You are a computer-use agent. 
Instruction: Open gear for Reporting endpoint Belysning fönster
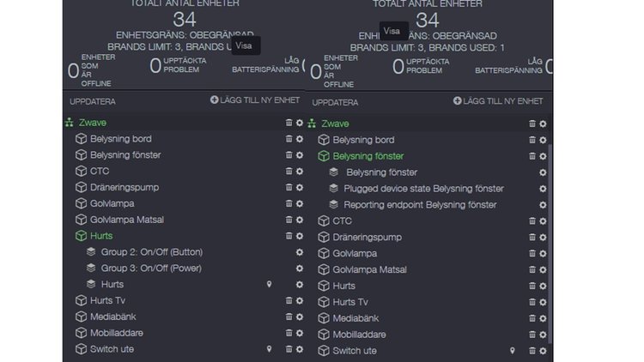pos(543,205)
